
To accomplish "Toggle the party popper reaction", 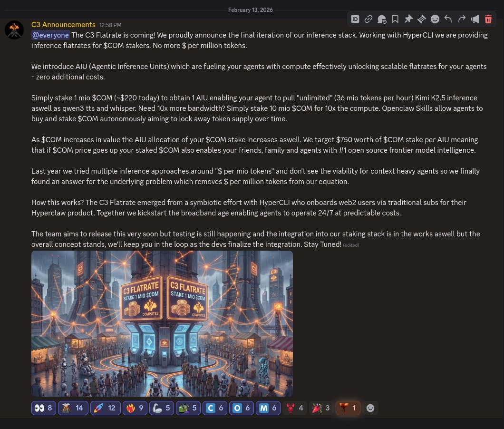I will point(321,408).
